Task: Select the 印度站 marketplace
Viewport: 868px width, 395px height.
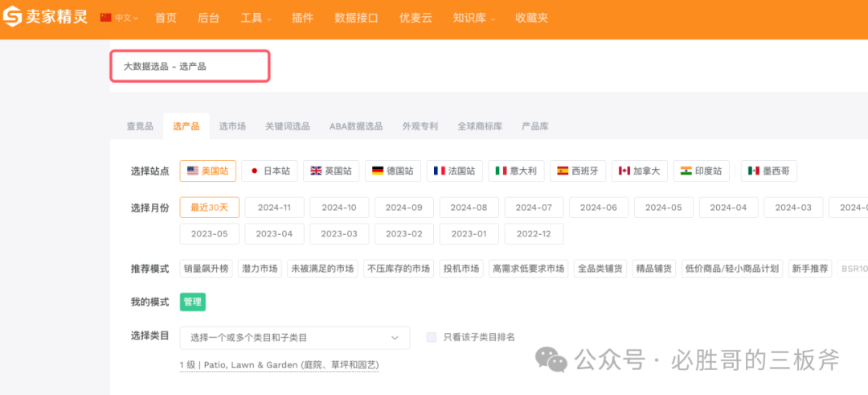Action: point(702,171)
